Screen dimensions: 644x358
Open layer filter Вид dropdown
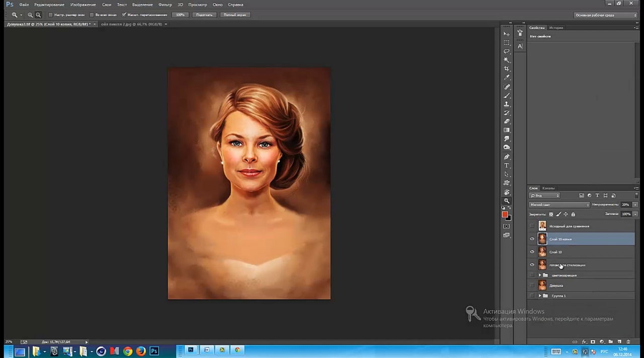(544, 195)
